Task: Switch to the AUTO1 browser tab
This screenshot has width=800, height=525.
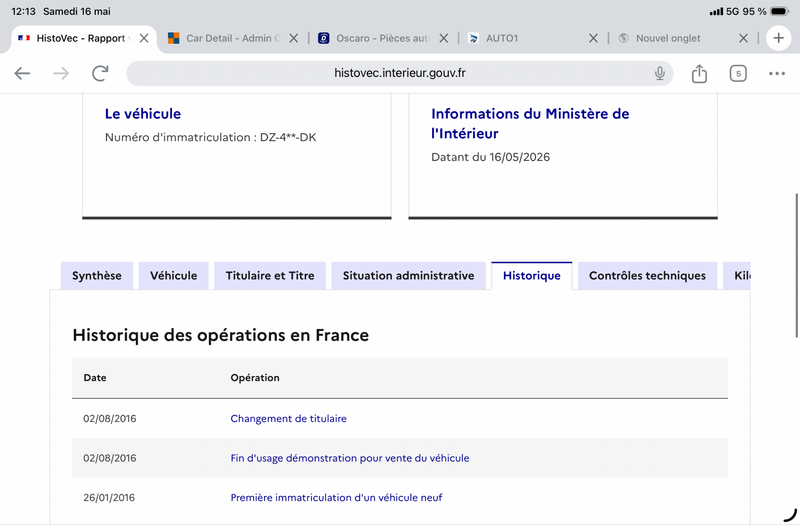Action: 526,38
